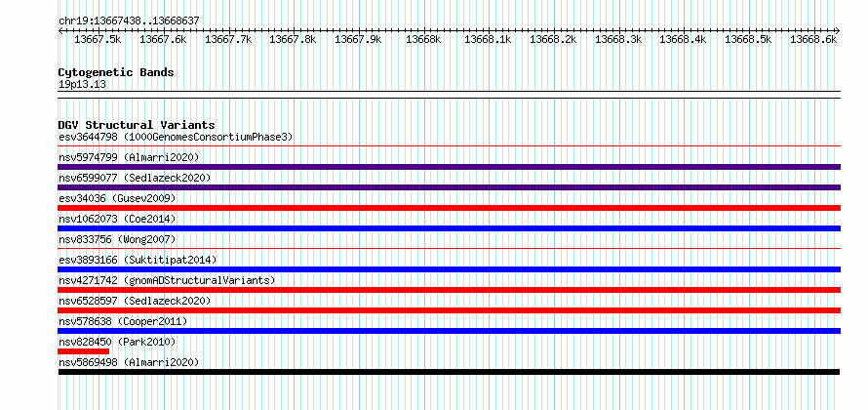This screenshot has width=868, height=410.
Task: Open variant esv34036 (Gusev2009) label
Action: click(117, 198)
